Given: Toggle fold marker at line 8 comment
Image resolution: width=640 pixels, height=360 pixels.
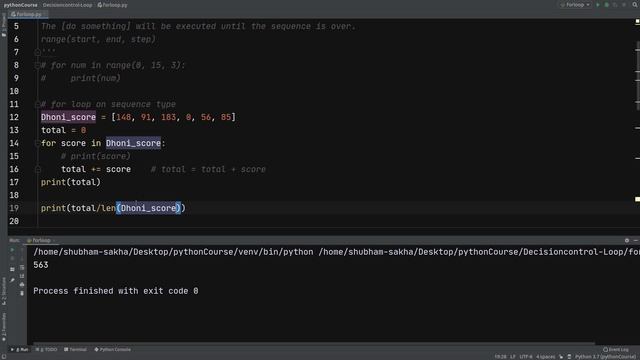Looking at the screenshot, I should click(x=38, y=65).
